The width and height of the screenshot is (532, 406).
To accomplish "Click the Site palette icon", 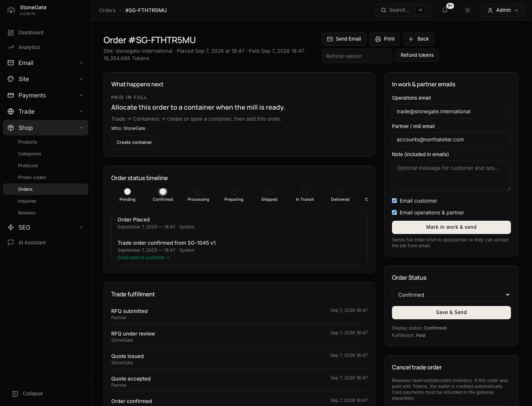I will (x=11, y=79).
